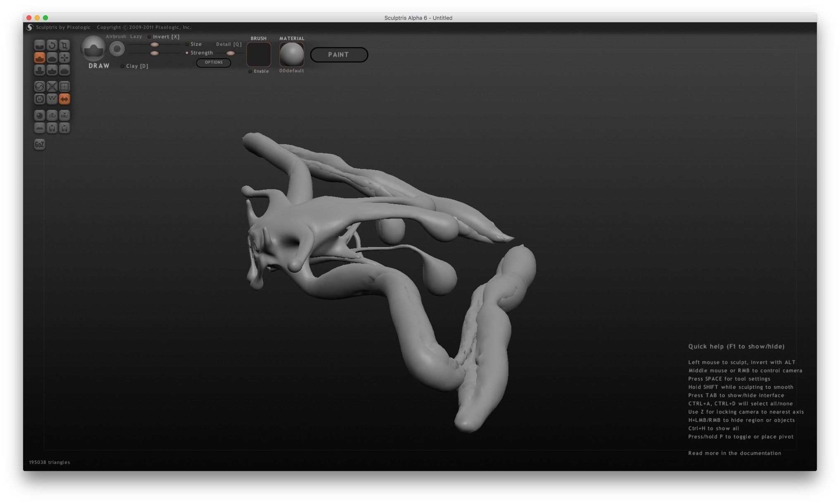This screenshot has width=840, height=504.
Task: Select the Mask tool M icon
Action: click(x=39, y=99)
